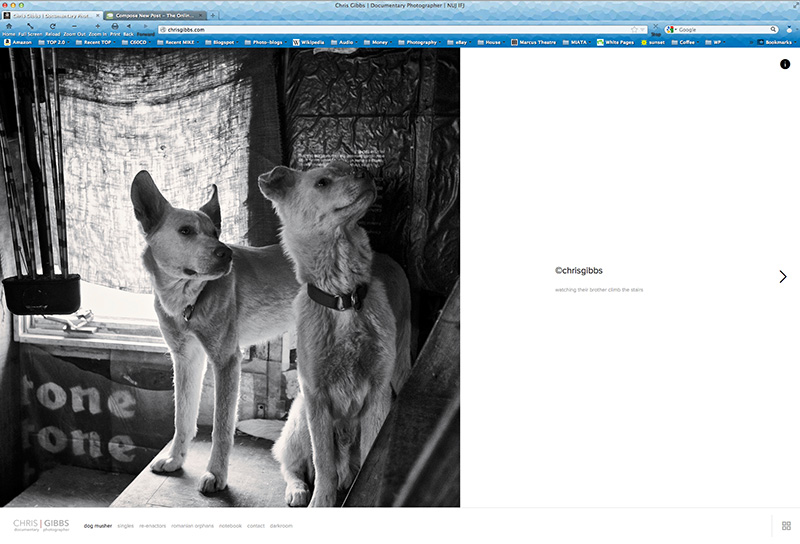This screenshot has height=544, width=800.
Task: Open a new tab with plus button
Action: click(x=213, y=16)
